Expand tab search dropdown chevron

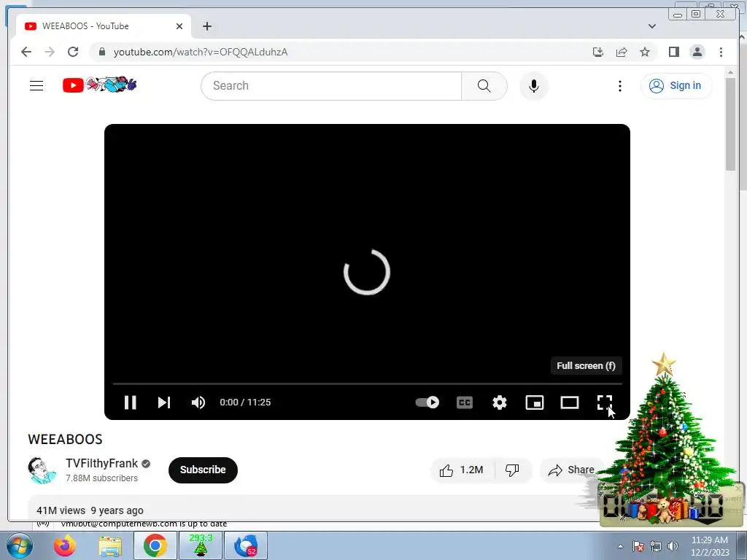point(651,26)
